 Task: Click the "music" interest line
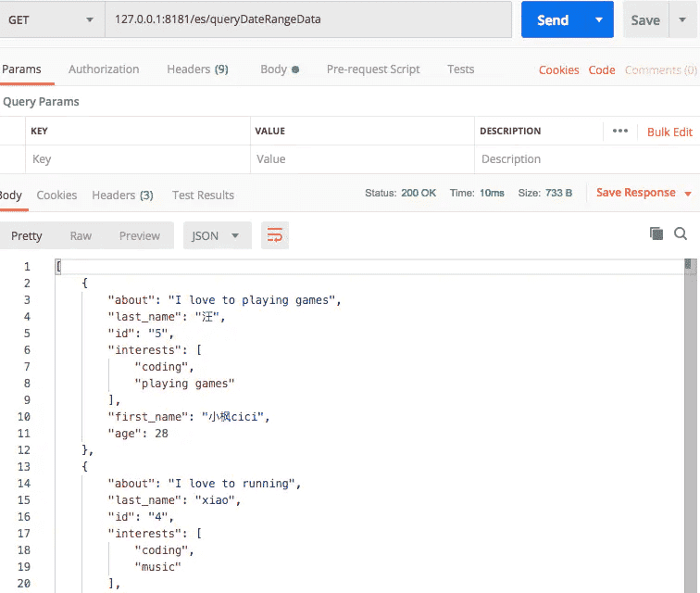[157, 567]
